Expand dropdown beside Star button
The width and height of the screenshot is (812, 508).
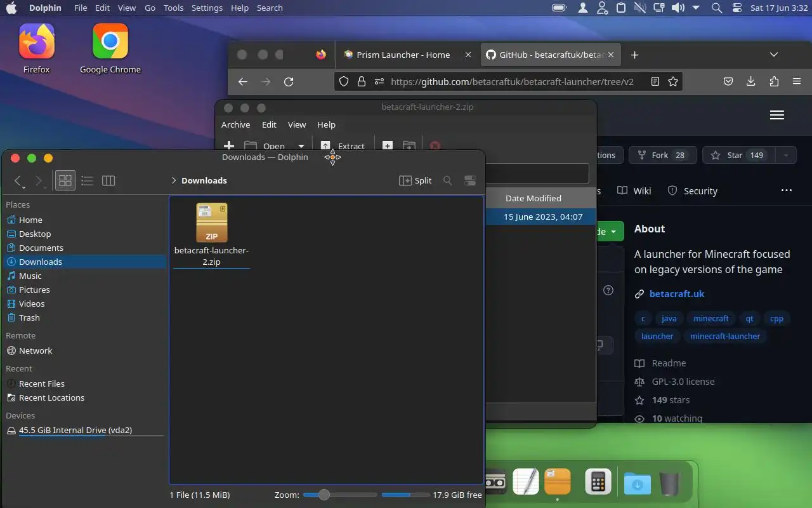[786, 155]
